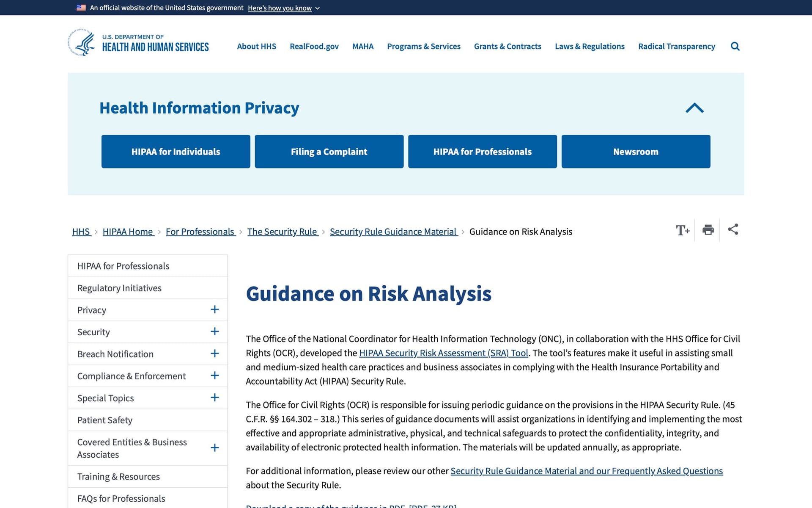
Task: Select HIPAA for Individuals
Action: tap(176, 151)
